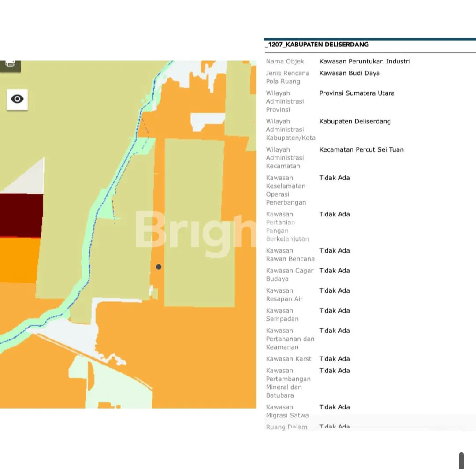This screenshot has width=476, height=469.
Task: Click the Provinsi Sumatera Utara entry
Action: pos(357,93)
